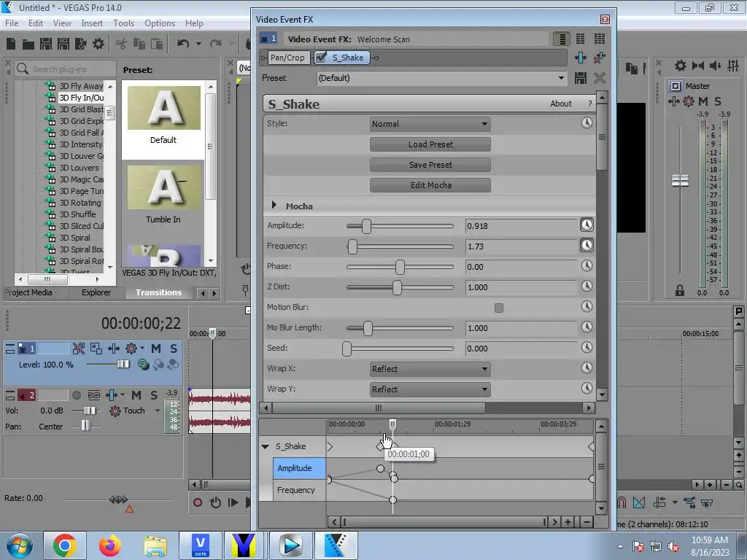The width and height of the screenshot is (747, 560).
Task: Click the Windows Start button
Action: click(x=20, y=545)
